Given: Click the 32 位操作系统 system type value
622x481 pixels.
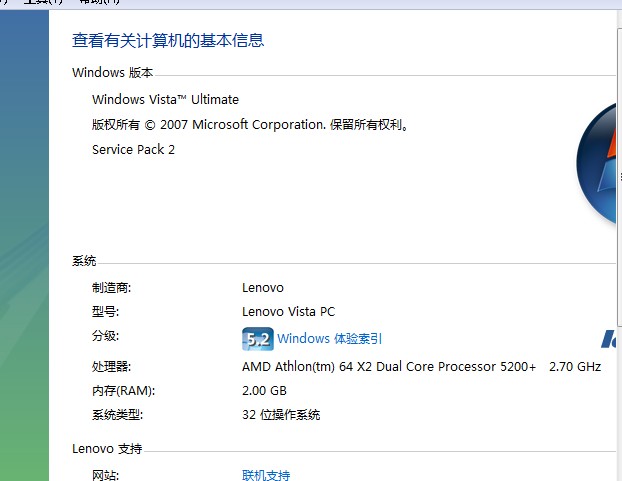Looking at the screenshot, I should (281, 414).
